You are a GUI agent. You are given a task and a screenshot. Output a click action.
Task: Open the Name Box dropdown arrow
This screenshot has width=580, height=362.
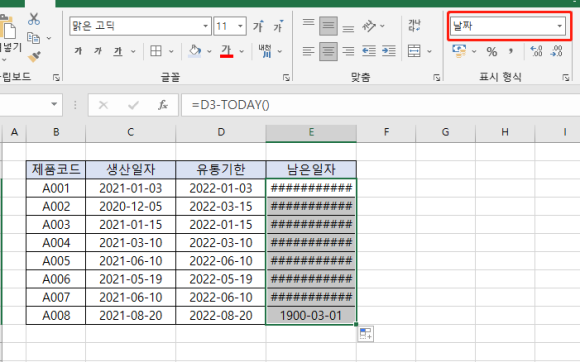pos(54,105)
